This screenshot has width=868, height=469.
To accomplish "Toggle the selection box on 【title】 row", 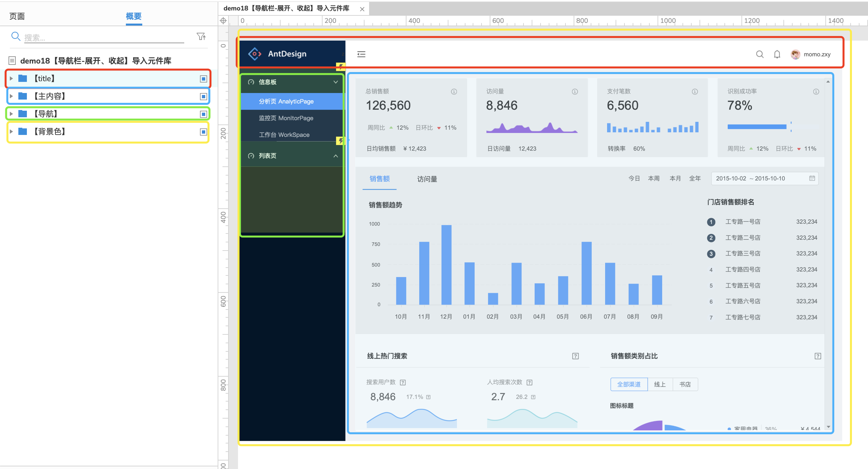I will pos(203,79).
